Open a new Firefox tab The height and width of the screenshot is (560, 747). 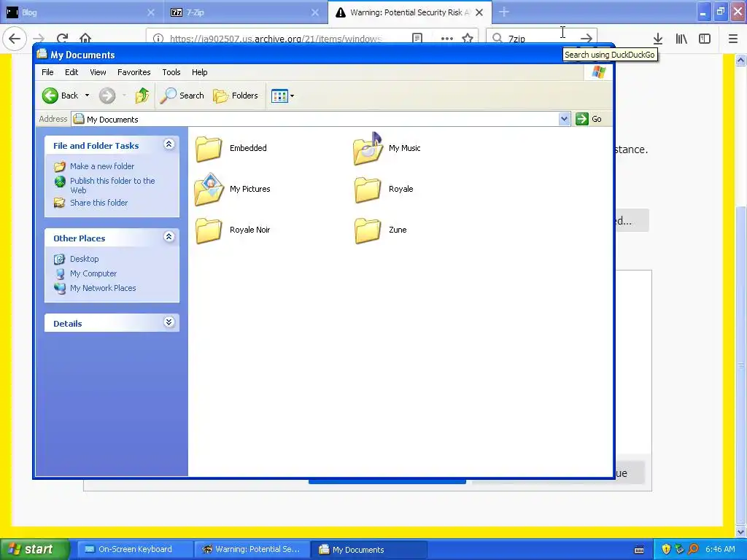[504, 12]
